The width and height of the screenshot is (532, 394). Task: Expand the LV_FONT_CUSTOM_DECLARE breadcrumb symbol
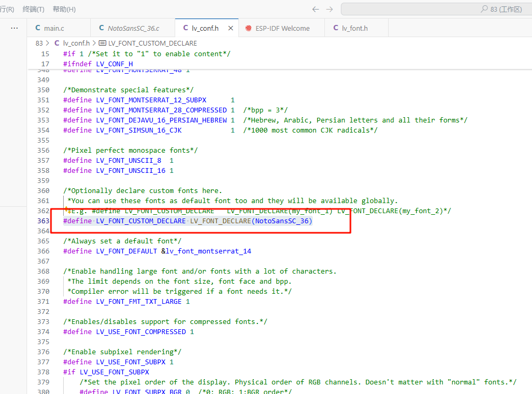pyautogui.click(x=152, y=43)
